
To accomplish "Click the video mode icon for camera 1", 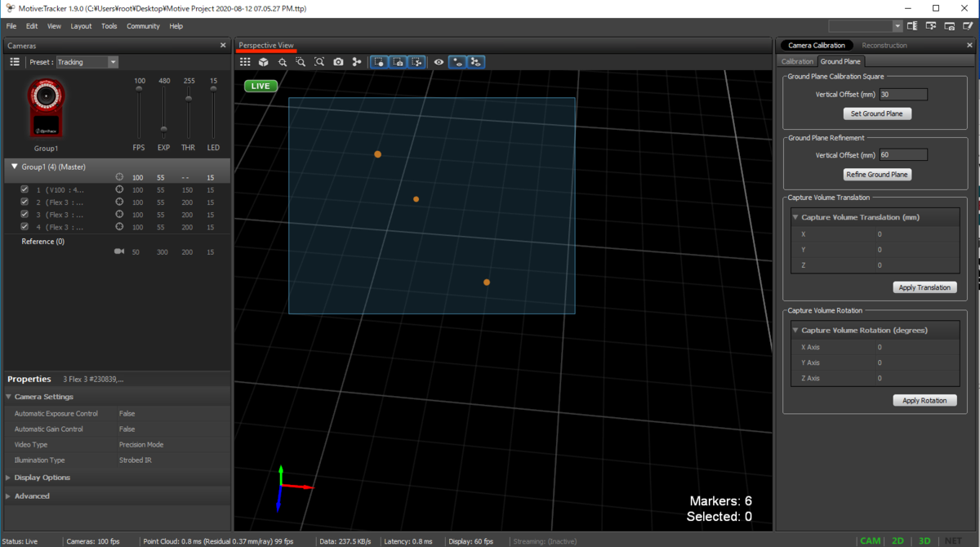I will 119,189.
